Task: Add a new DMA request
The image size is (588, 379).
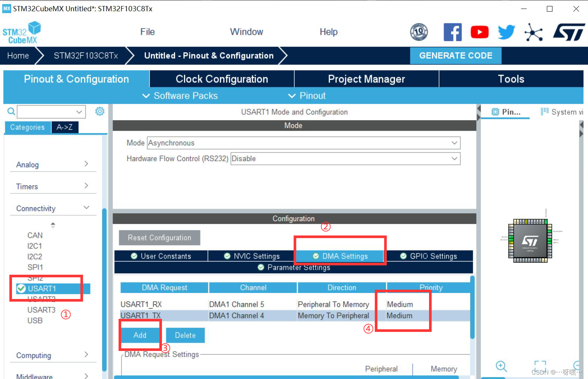Action: point(140,335)
